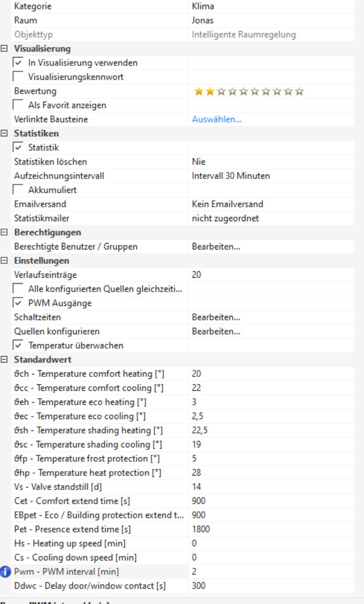364x604 pixels.
Task: Select the Aufzeichnungsintervall row label
Action: point(59,176)
